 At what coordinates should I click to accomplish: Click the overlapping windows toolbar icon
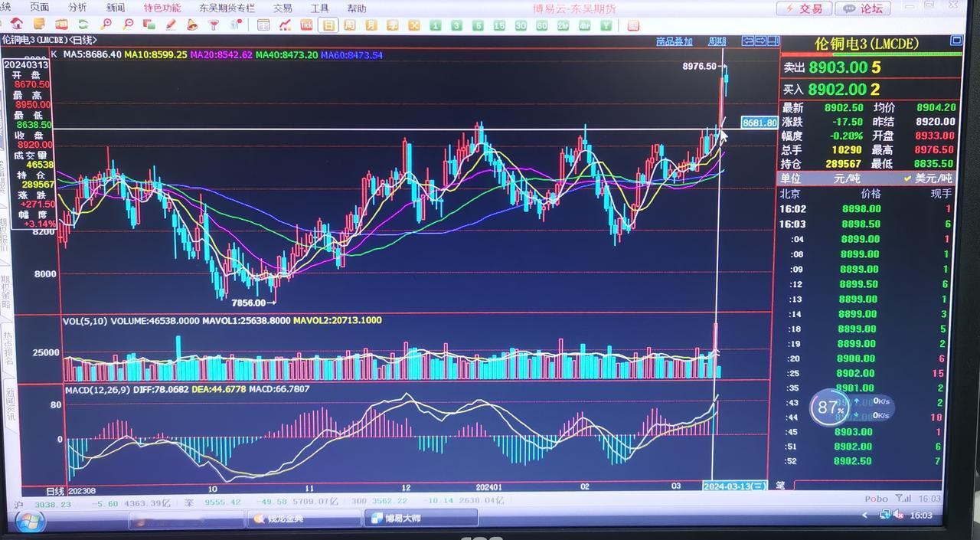[149, 25]
